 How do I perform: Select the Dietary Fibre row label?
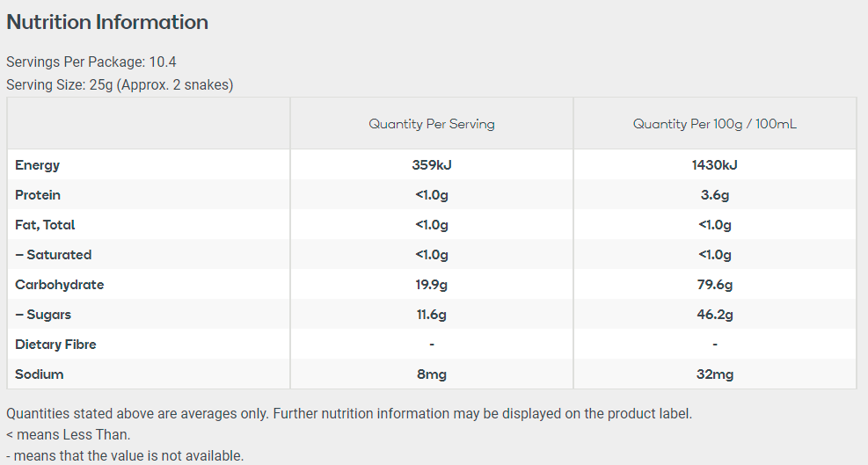(x=56, y=345)
